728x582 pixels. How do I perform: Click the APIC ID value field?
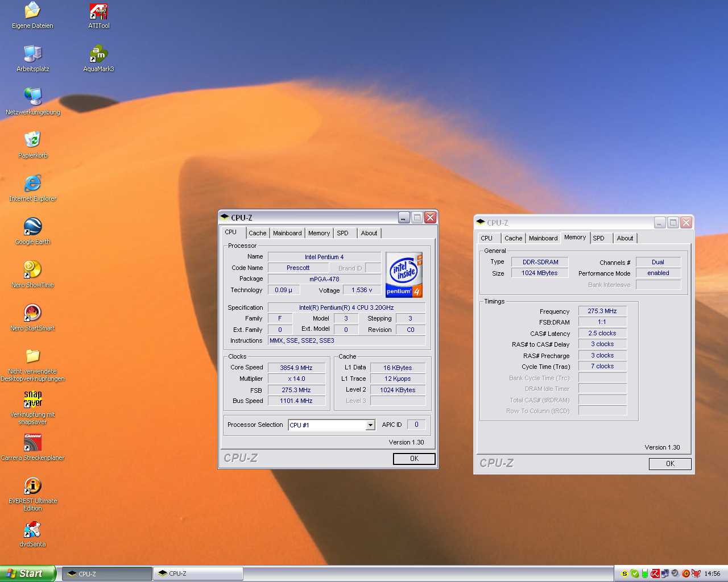coord(416,425)
